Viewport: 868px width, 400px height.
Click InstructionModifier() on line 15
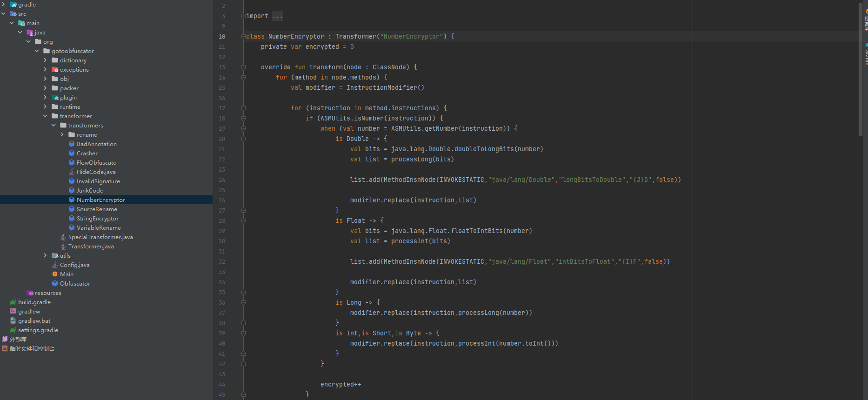(385, 87)
